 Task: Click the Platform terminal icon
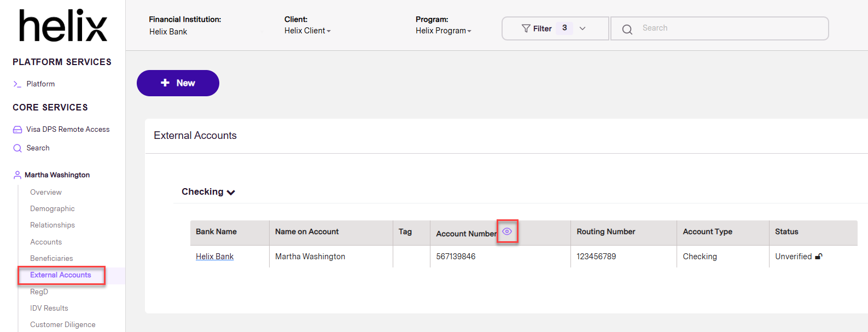(x=17, y=84)
